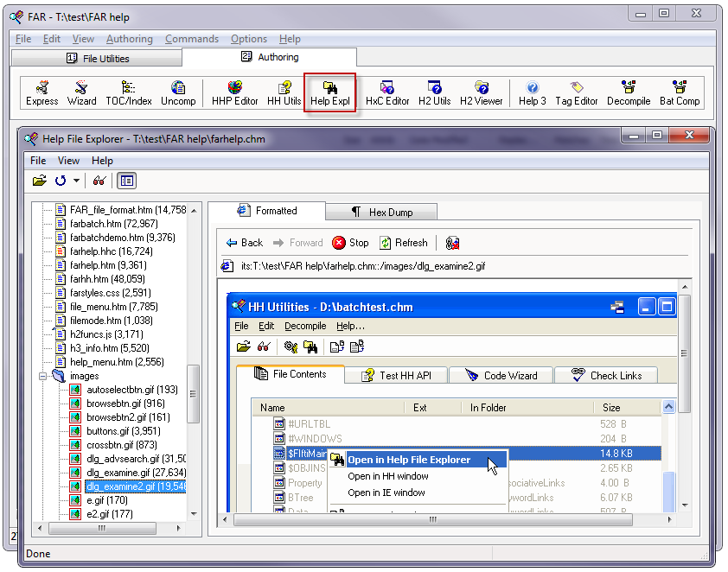
Task: Click the open folder icon in Help File Explorer
Action: pyautogui.click(x=40, y=181)
